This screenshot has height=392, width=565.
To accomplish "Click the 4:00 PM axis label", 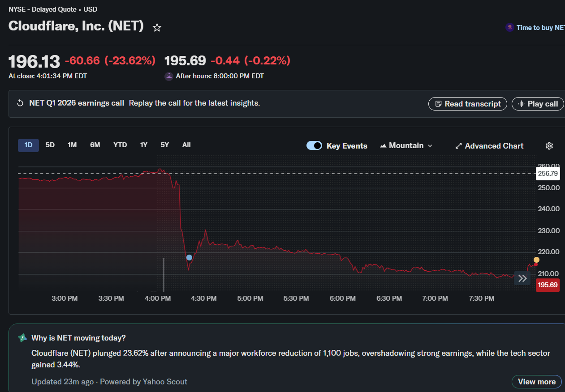I will [157, 298].
